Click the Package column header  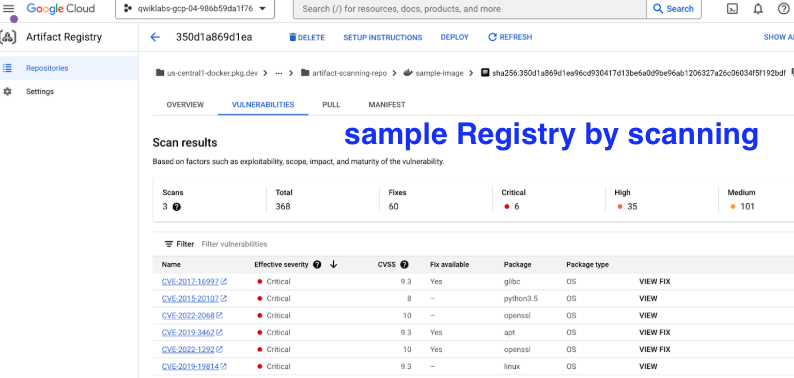pos(518,264)
